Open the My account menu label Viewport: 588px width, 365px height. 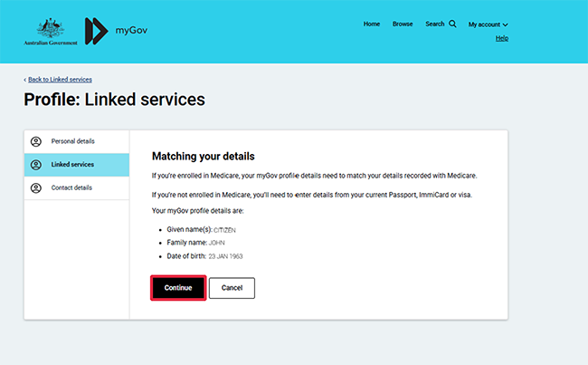tap(484, 24)
